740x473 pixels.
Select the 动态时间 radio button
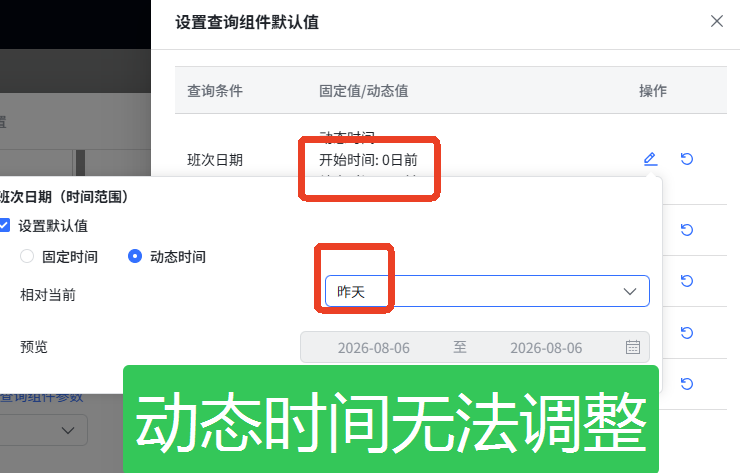point(135,256)
